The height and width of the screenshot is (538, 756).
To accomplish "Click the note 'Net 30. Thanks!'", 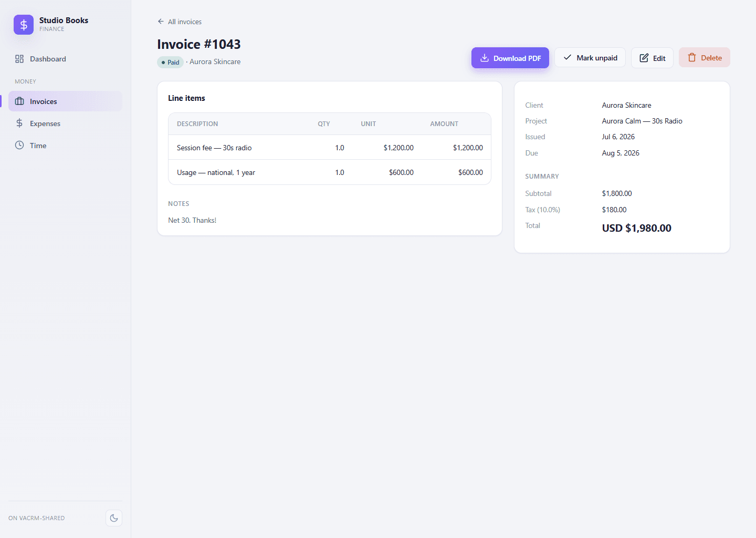I will (192, 220).
